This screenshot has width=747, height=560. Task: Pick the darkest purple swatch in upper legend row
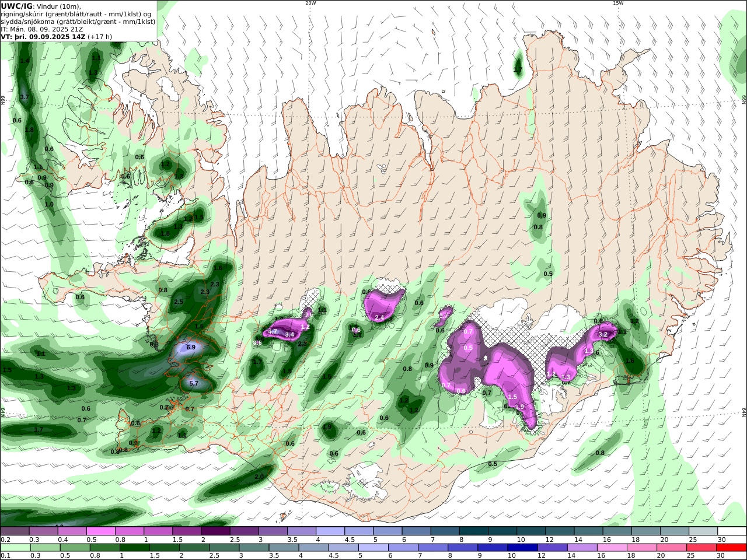[x=215, y=531]
